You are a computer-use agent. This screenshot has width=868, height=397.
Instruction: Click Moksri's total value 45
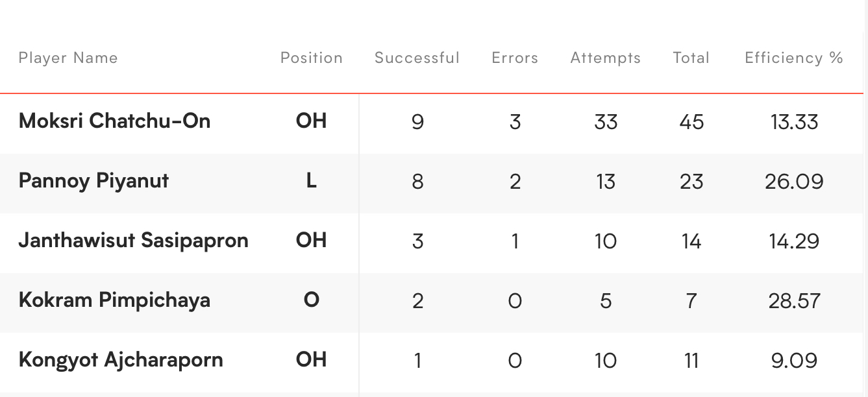[691, 121]
